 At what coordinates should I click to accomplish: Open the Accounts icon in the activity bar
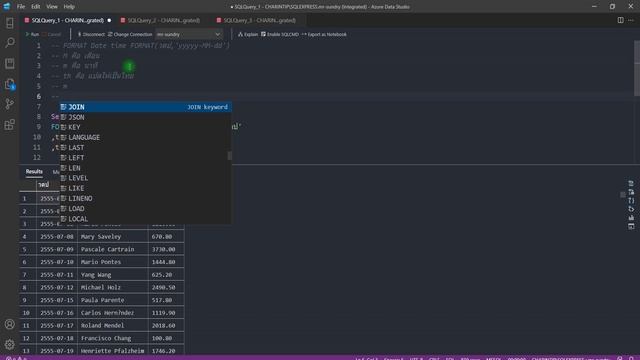(x=10, y=324)
